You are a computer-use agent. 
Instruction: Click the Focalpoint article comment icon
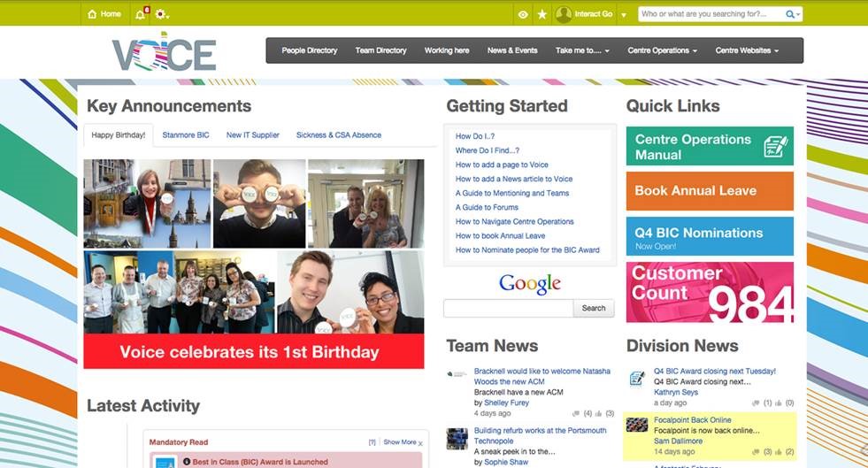756,451
